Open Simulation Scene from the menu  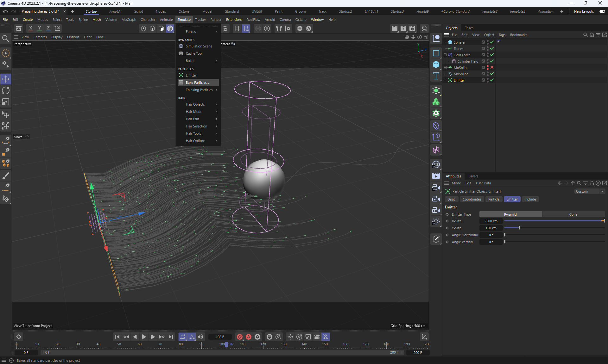[199, 46]
